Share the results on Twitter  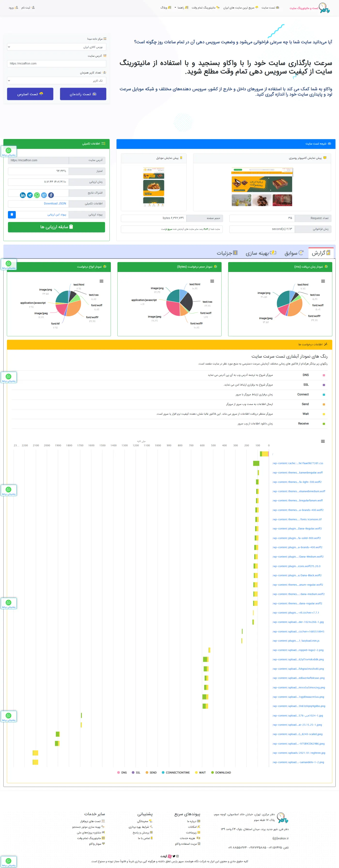44,195
